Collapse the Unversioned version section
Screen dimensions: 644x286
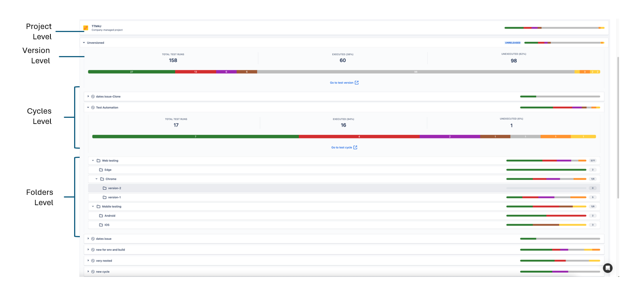pyautogui.click(x=84, y=43)
